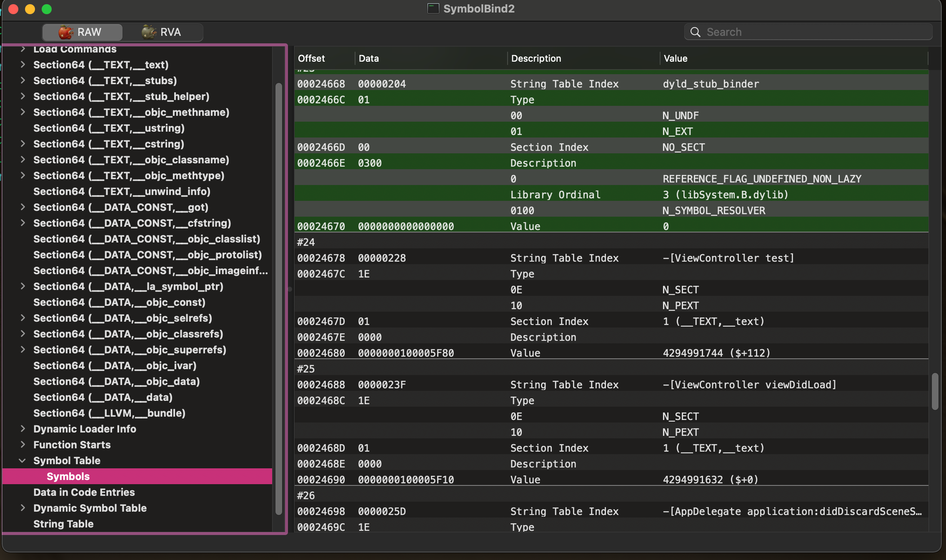Click the Description column header

[x=583, y=58]
